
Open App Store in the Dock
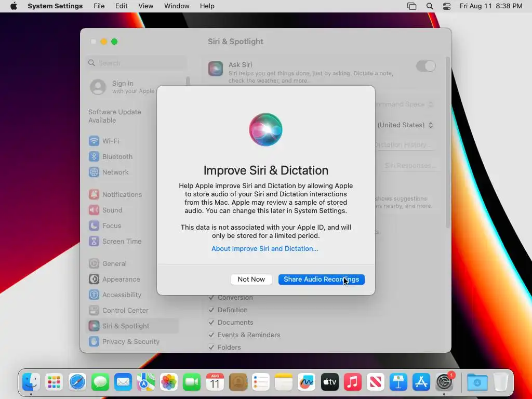(x=421, y=382)
